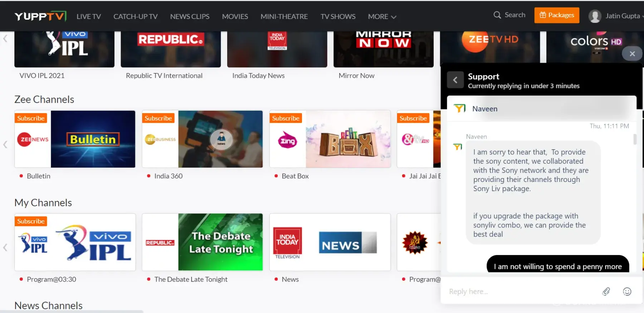
Task: Click the YuppTV logo
Action: [x=40, y=16]
